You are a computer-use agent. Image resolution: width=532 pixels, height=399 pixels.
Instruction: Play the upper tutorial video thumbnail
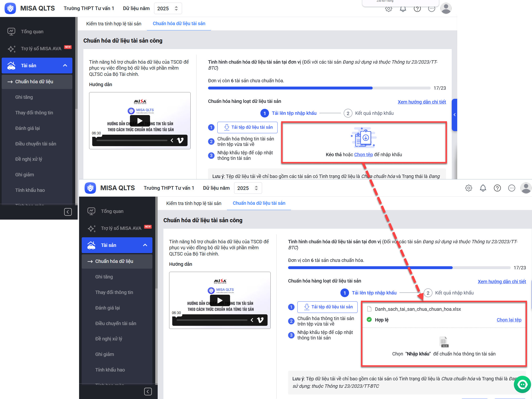coord(140,120)
